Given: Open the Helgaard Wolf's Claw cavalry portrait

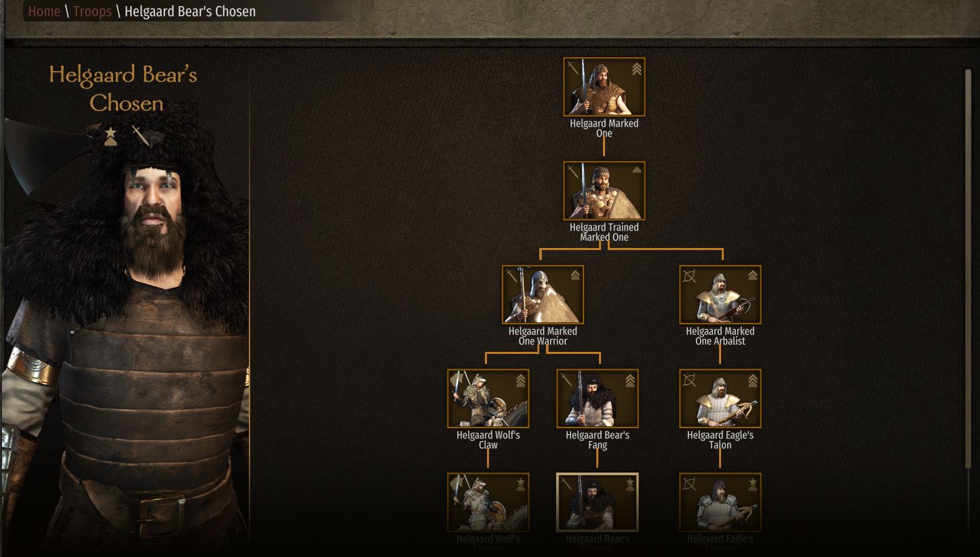Looking at the screenshot, I should tap(488, 399).
